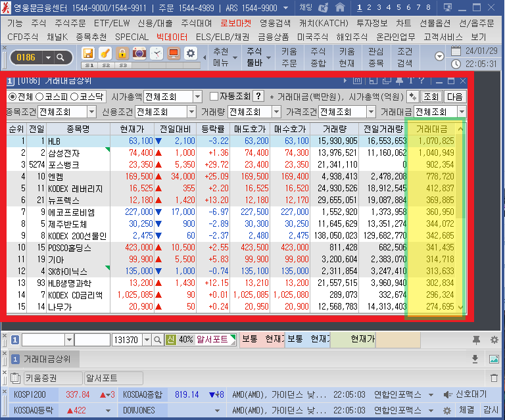Image resolution: width=505 pixels, height=420 pixels.
Task: Expand the screen number 0186 dropdown arrow
Action: coord(48,58)
